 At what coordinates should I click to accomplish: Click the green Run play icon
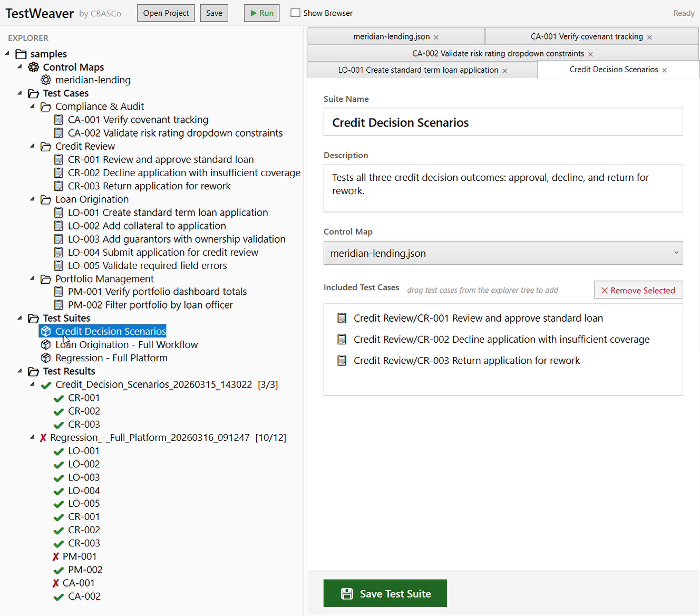[x=253, y=13]
